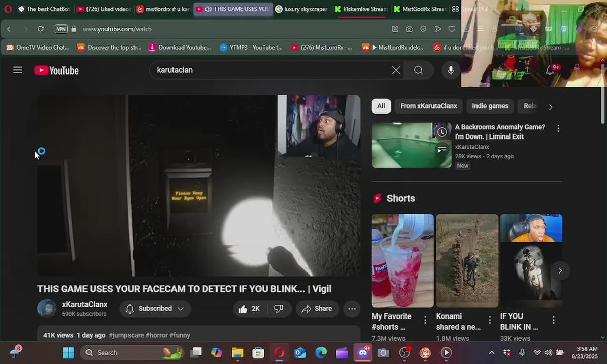This screenshot has height=364, width=607.
Task: Open 'My Favorite #shorts' short thumbnail
Action: 403,260
